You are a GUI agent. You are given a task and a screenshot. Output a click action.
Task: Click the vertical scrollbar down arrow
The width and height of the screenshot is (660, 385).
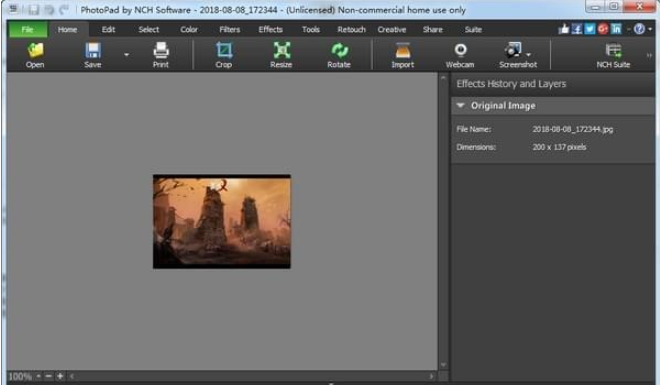point(443,365)
